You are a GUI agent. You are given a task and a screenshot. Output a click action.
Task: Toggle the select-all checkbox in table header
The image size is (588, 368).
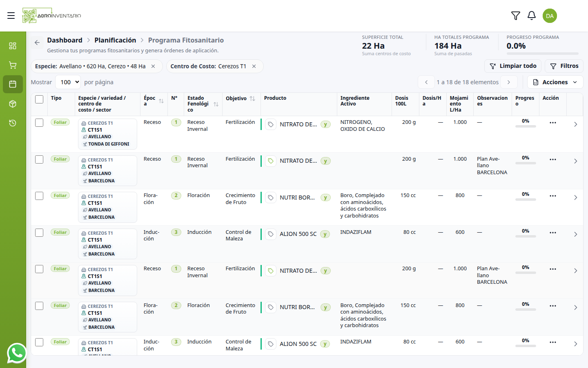(x=39, y=99)
